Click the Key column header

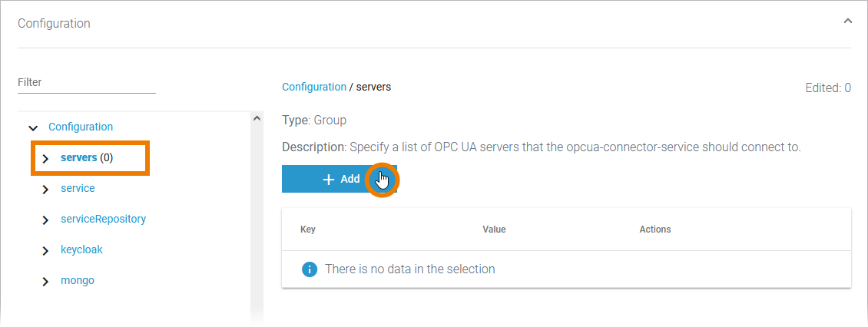pos(307,230)
